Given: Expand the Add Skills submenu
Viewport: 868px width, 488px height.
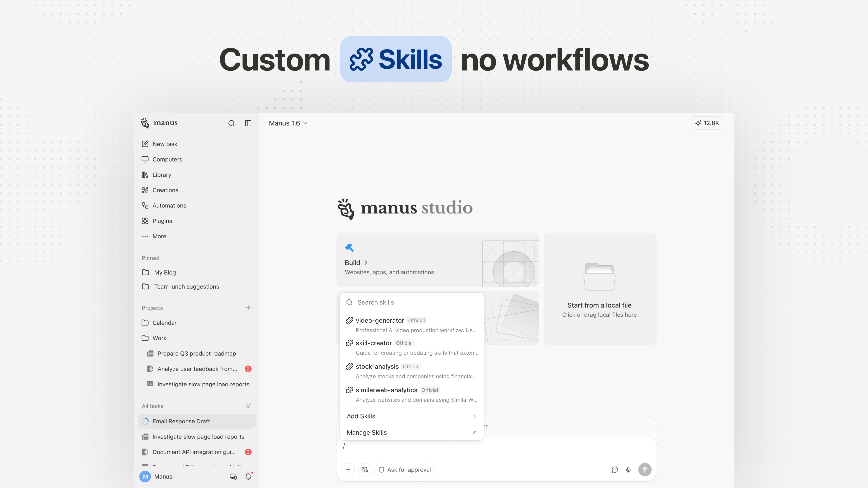Looking at the screenshot, I should pos(411,416).
